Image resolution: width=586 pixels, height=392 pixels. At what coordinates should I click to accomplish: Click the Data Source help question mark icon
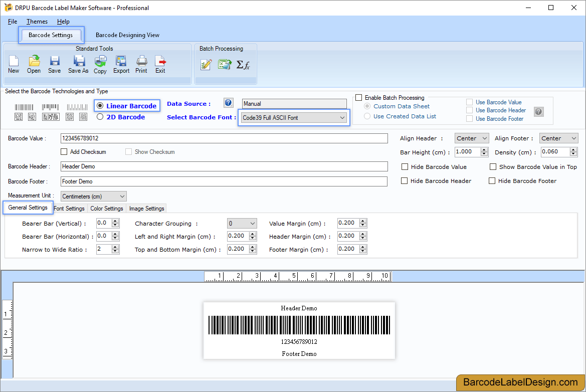click(228, 102)
